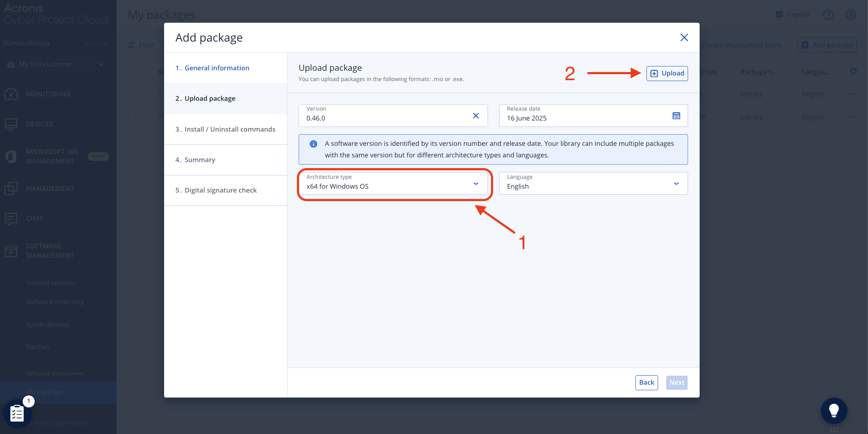Clear the Version field with the X
Screen dimensions: 868x434
(x=476, y=115)
